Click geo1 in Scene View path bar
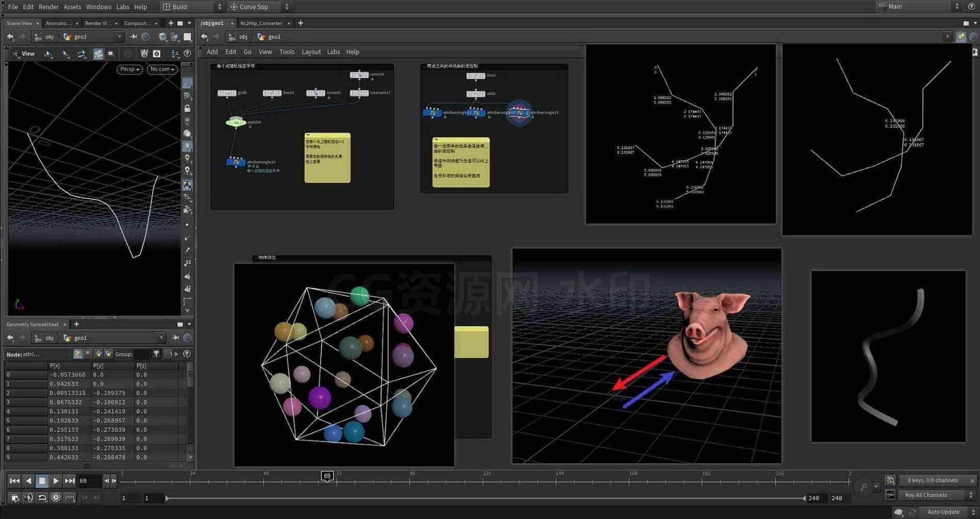980x519 pixels. (80, 37)
